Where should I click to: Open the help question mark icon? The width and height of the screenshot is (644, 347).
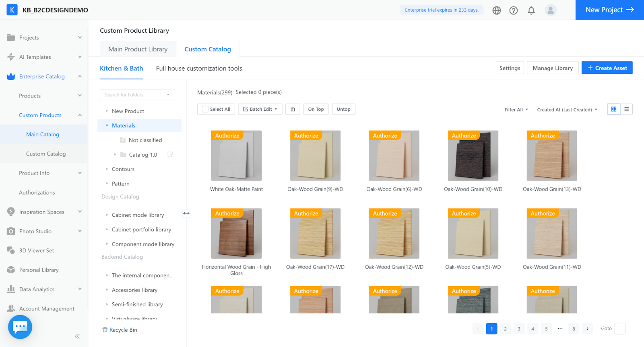coord(514,10)
